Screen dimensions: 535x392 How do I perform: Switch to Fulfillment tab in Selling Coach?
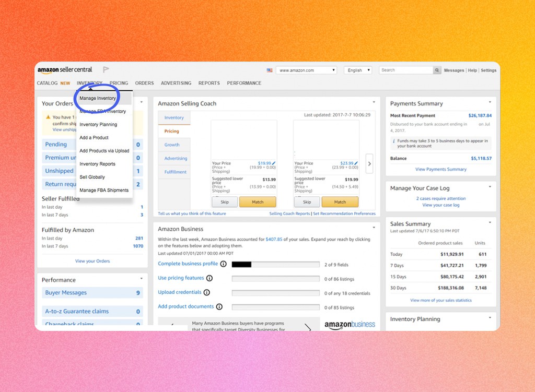click(174, 172)
